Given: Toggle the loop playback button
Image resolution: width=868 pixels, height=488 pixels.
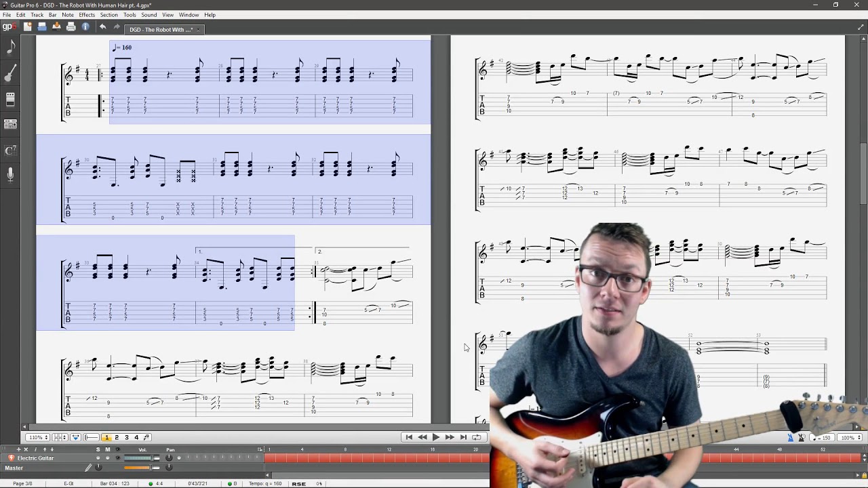Looking at the screenshot, I should pos(477,437).
